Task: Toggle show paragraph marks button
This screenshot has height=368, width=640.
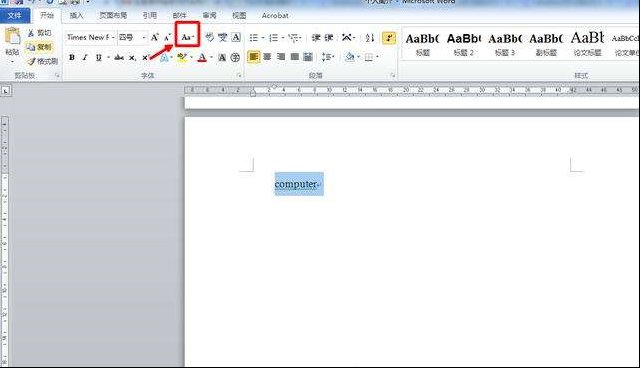Action: point(389,38)
